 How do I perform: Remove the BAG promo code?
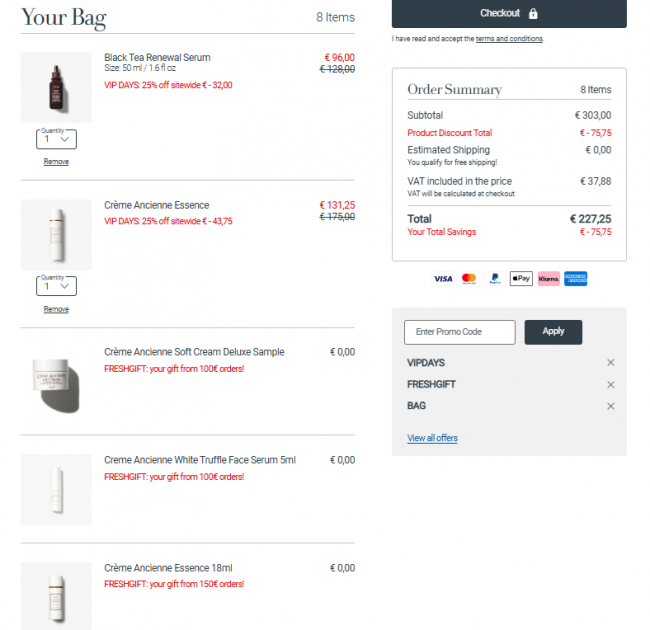coord(611,406)
